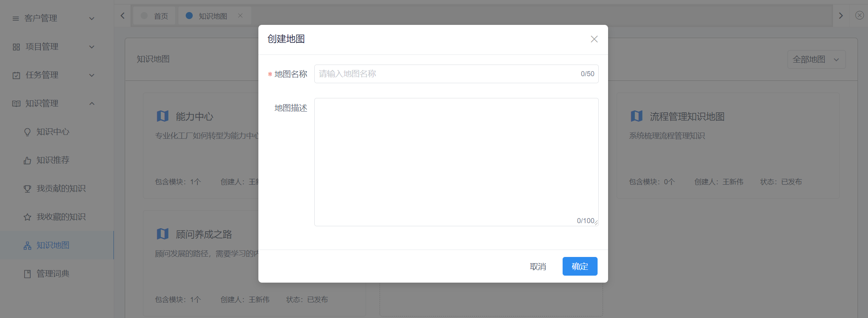Screen dimensions: 868x318
Task: Click the map icon on 顾问养成之路 card
Action: coord(162,234)
